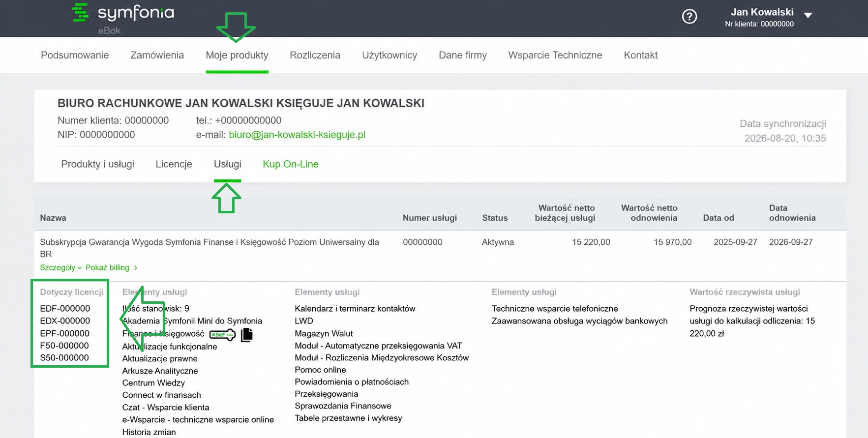
Task: Open Użytkownicy menu item
Action: tap(389, 55)
